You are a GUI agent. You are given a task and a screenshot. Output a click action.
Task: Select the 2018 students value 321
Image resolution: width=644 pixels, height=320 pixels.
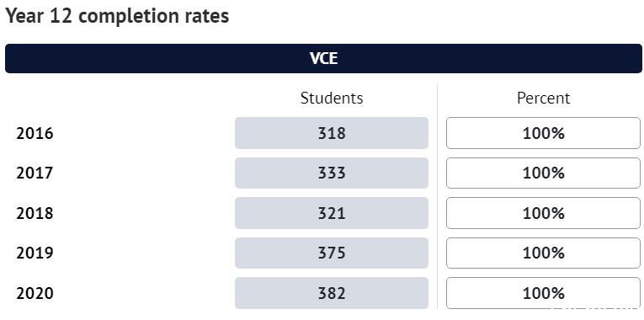332,213
